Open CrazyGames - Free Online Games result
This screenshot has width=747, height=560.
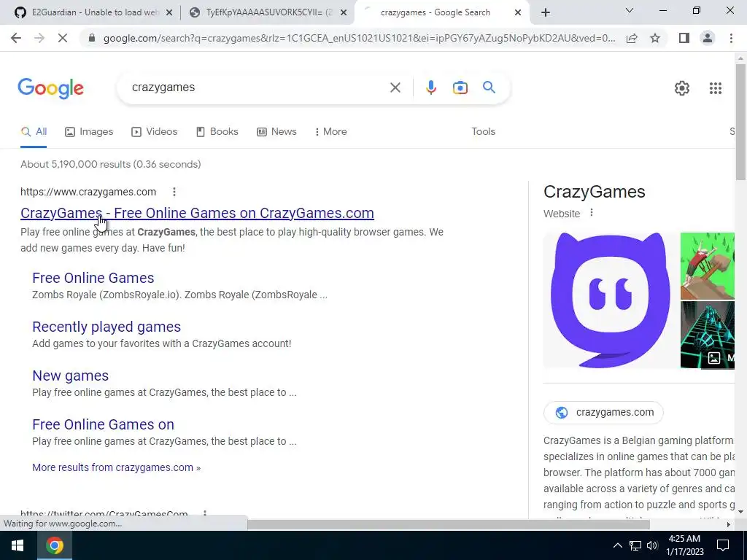pos(197,213)
